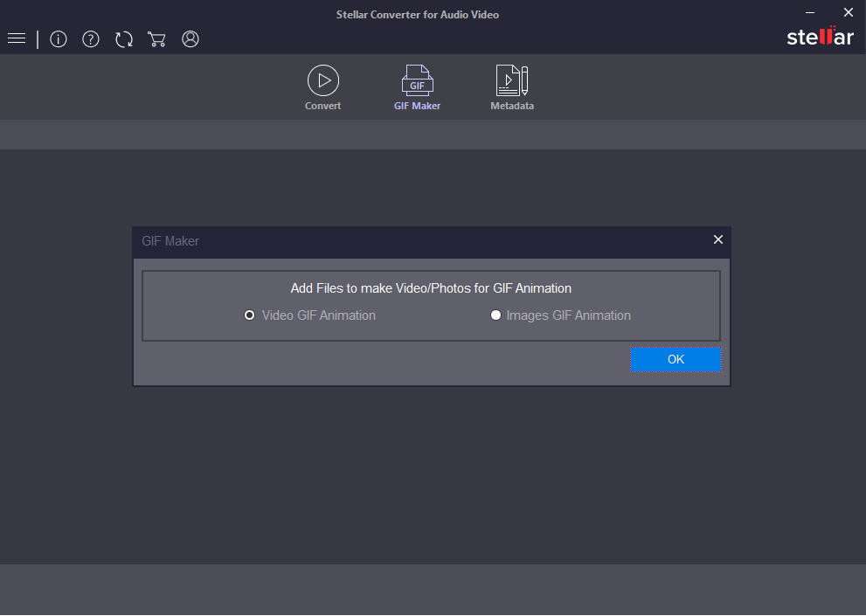Open the hamburger menu
Screen dimensions: 866x616
17,38
